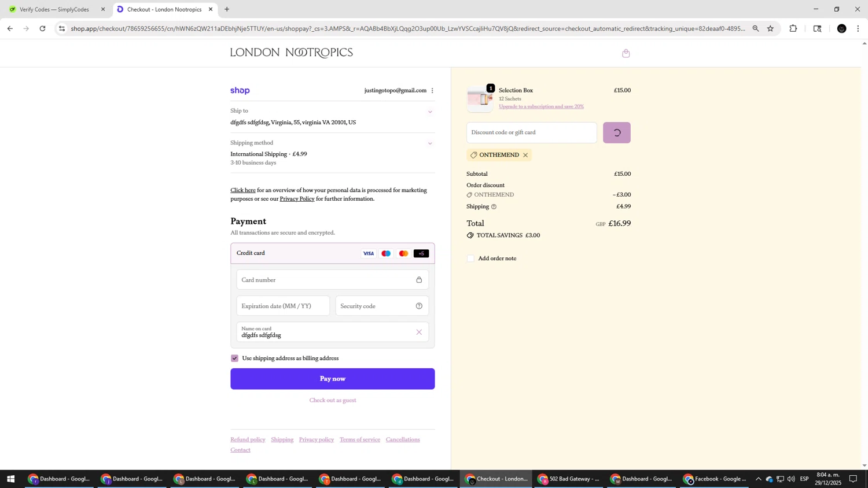The height and width of the screenshot is (488, 868).
Task: Focus the Discount code or gift card field
Action: (x=532, y=132)
